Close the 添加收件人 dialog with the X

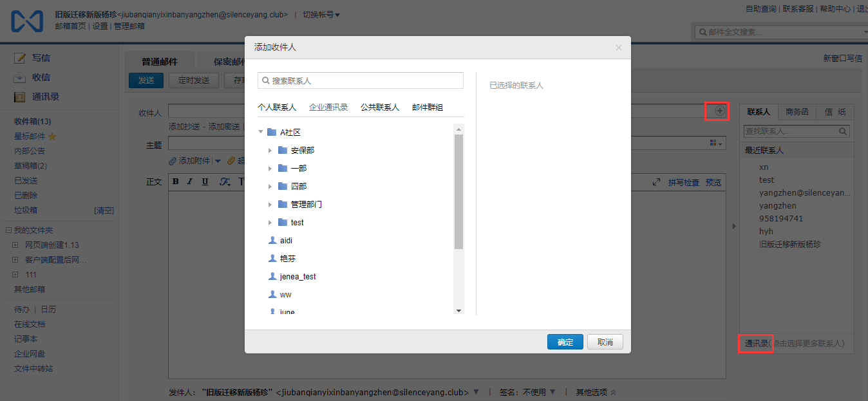coord(618,48)
